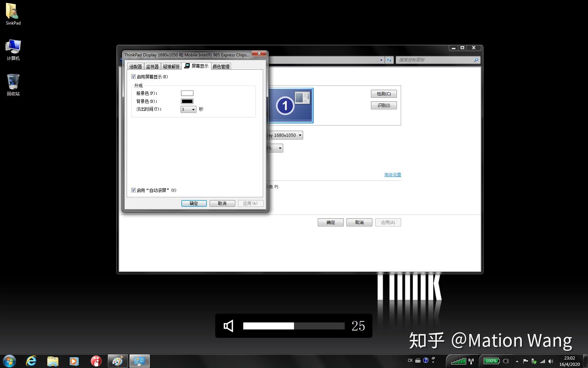Open the 淡出时间 fade time dropdown
The image size is (588, 368).
point(194,109)
